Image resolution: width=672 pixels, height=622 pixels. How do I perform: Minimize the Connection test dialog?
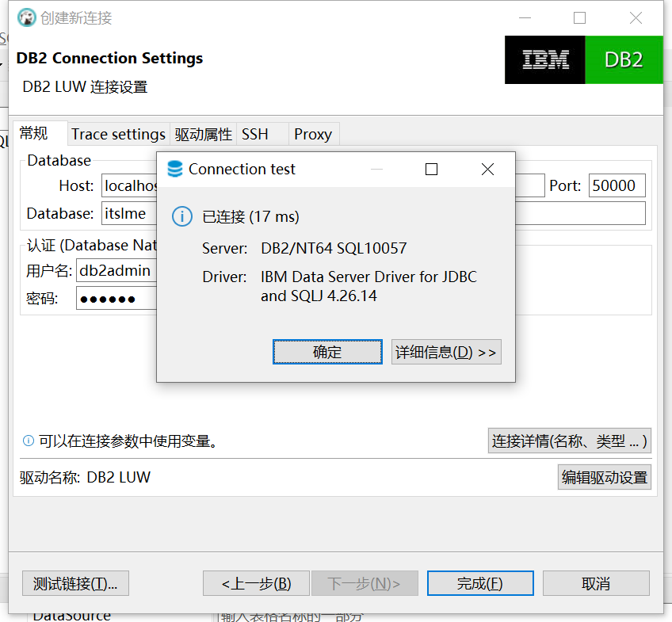coord(376,170)
